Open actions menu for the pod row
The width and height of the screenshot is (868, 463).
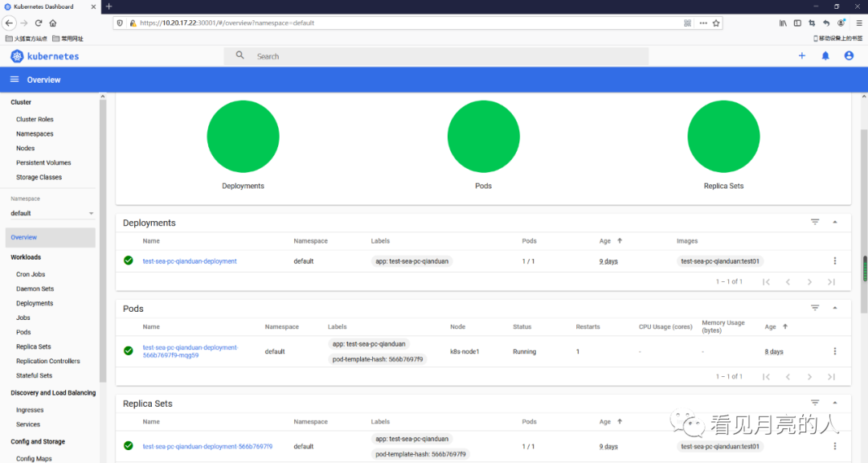pyautogui.click(x=835, y=351)
